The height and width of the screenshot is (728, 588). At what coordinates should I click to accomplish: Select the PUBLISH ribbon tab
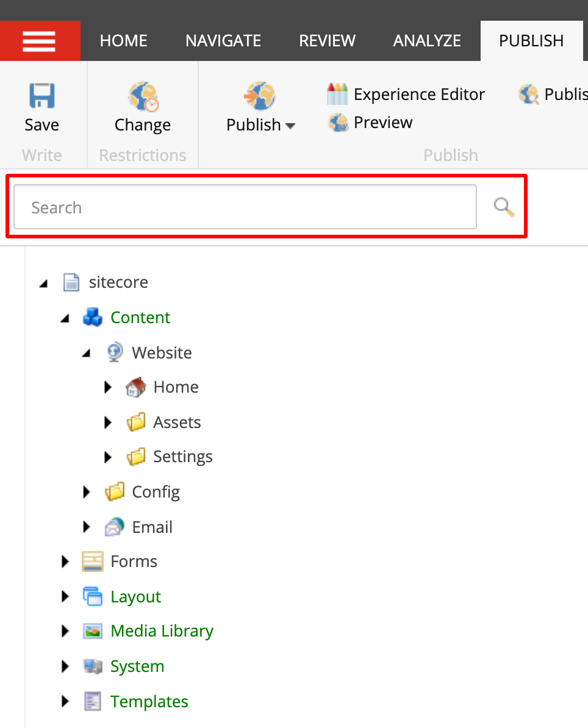tap(531, 41)
